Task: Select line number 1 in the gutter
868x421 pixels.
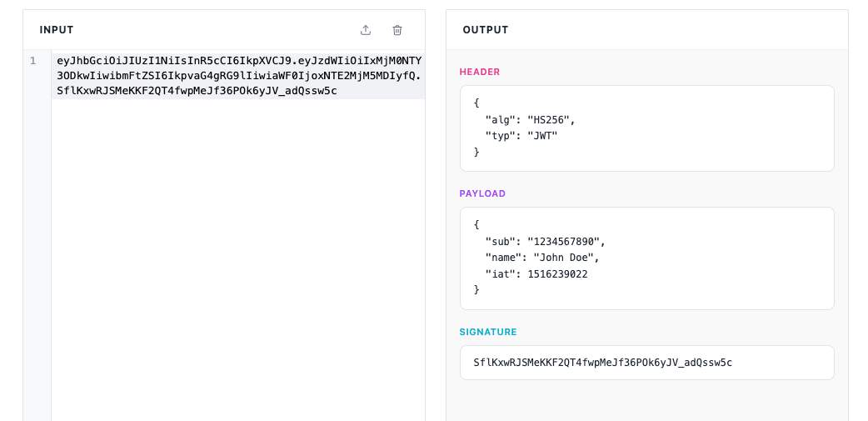Action: [33, 61]
